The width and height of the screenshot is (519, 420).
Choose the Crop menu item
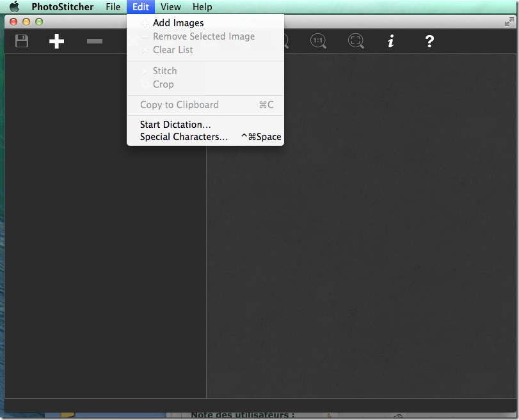coord(163,84)
